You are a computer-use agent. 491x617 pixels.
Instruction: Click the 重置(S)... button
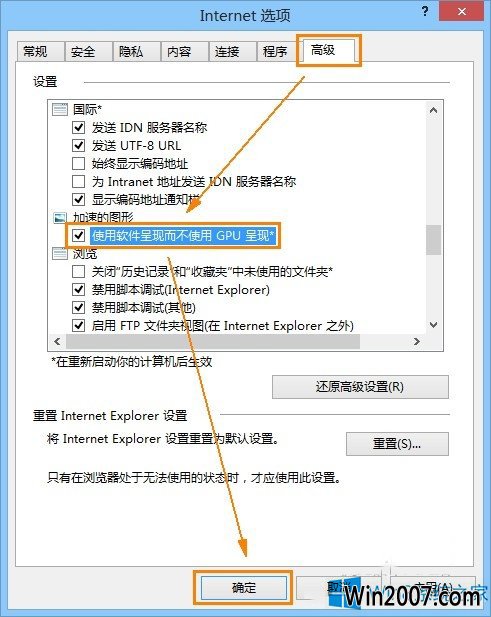[x=397, y=444]
